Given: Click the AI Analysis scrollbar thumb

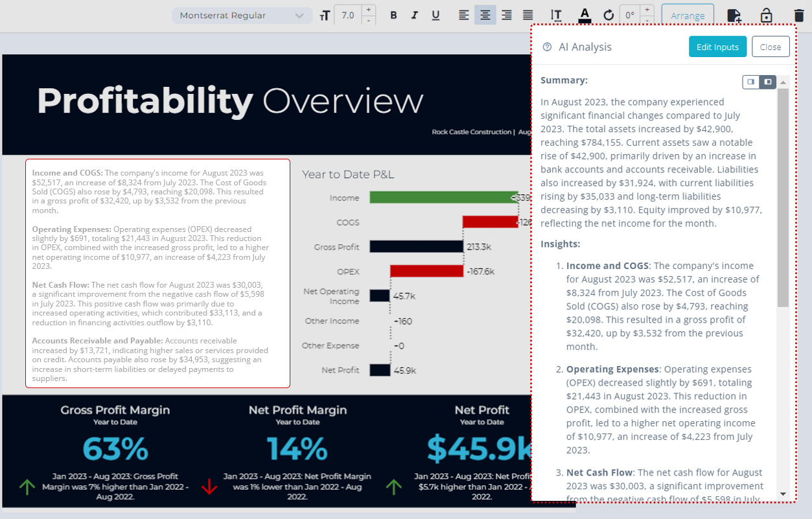Looking at the screenshot, I should point(783,198).
